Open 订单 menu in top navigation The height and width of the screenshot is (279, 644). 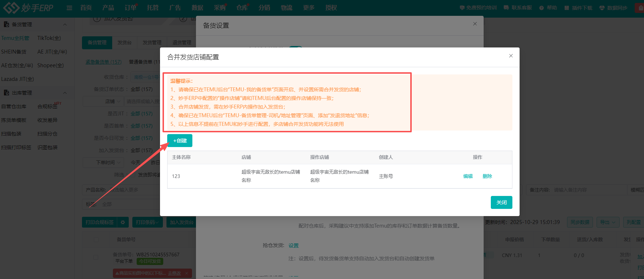click(131, 8)
